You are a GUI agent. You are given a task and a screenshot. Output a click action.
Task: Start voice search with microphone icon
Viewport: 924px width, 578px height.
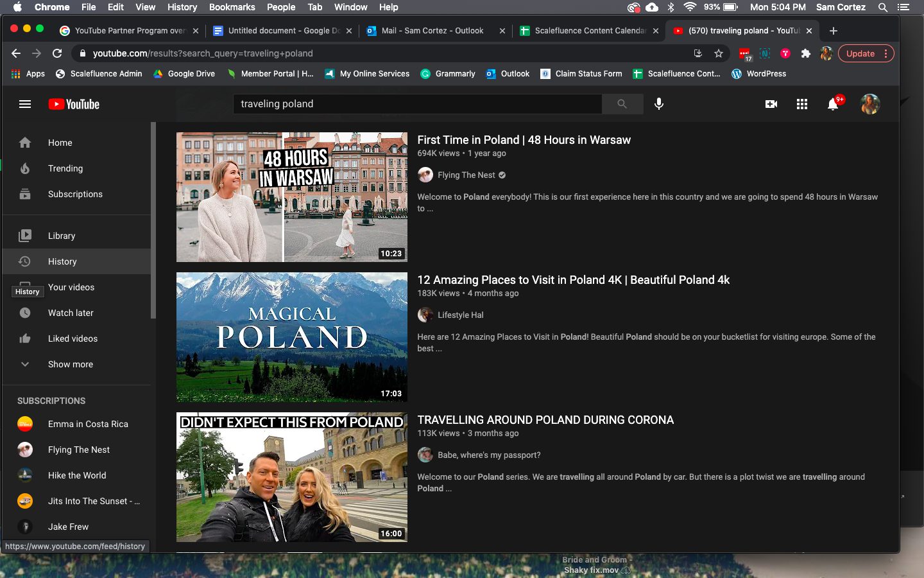pyautogui.click(x=659, y=104)
